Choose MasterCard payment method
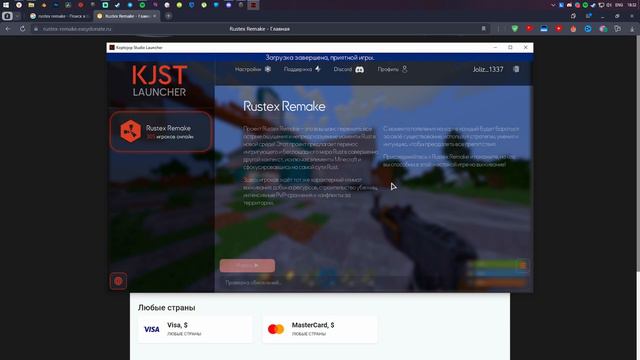This screenshot has width=640, height=360. pyautogui.click(x=320, y=329)
